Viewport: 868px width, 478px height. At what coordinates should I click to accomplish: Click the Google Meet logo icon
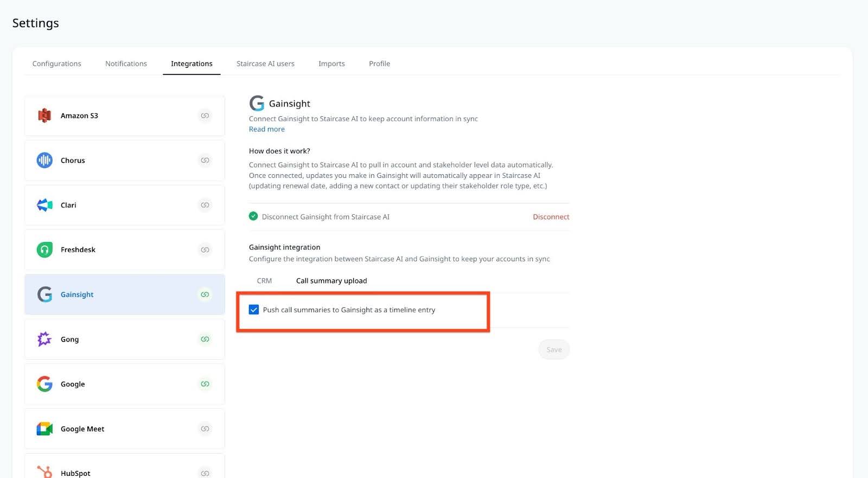44,429
